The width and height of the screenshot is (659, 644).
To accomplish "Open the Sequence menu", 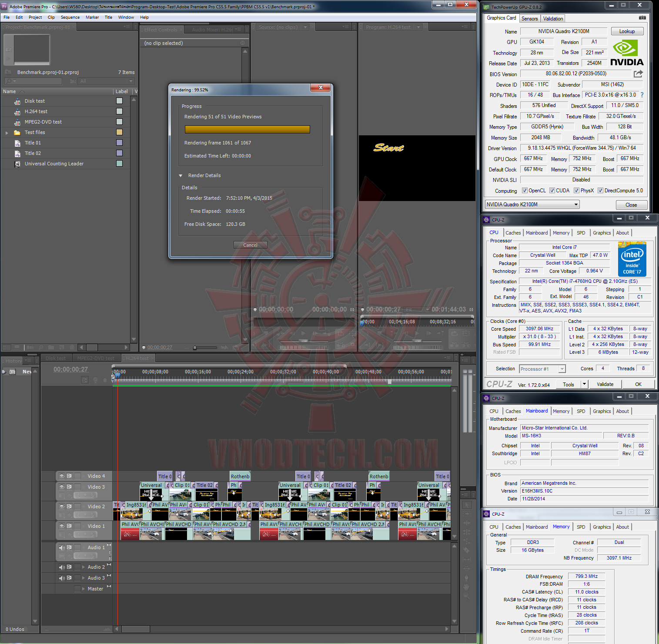I will coord(70,17).
